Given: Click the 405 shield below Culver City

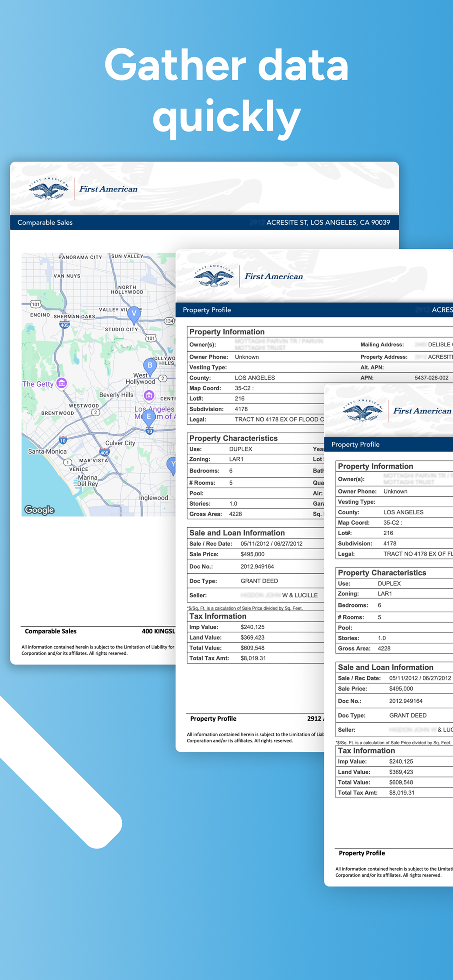Looking at the screenshot, I should coord(104,452).
